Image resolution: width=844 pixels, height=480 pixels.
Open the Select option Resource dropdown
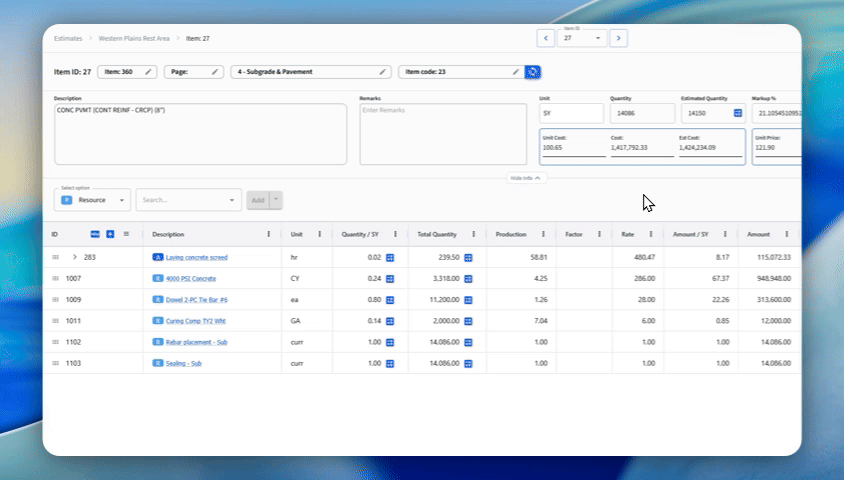pos(94,200)
